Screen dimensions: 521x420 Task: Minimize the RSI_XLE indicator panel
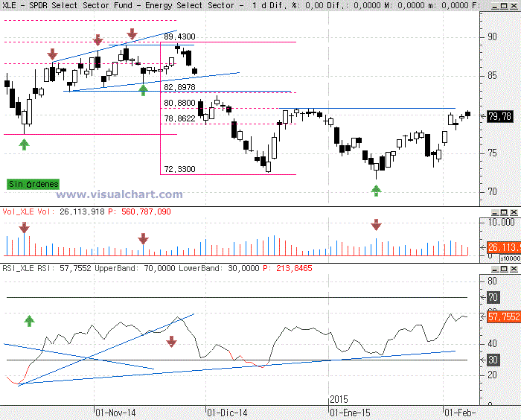(495, 268)
